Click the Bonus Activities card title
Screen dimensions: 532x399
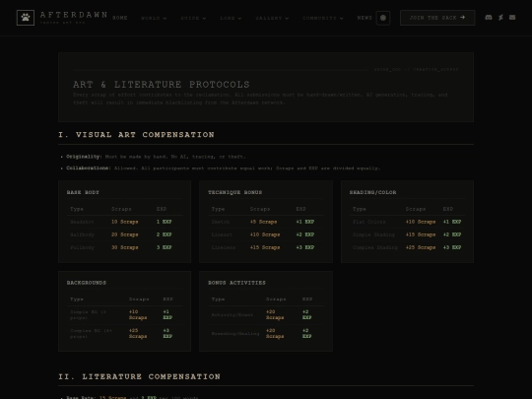(x=236, y=283)
